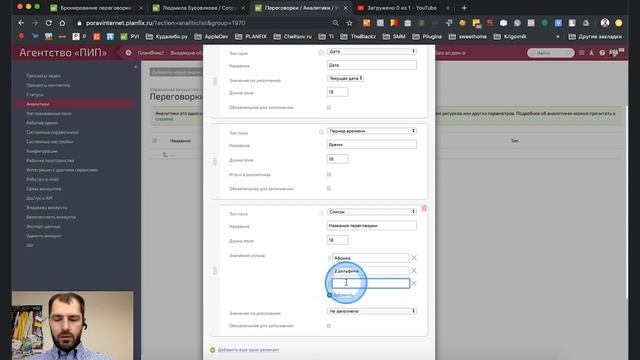Grab the drag handle of the Время block
Screen dimensions: 640x360
tap(215, 162)
